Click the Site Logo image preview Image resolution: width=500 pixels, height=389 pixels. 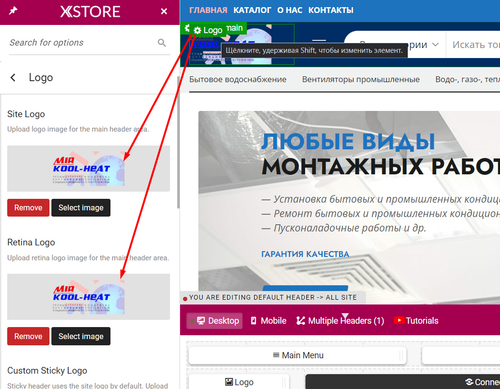pyautogui.click(x=88, y=168)
